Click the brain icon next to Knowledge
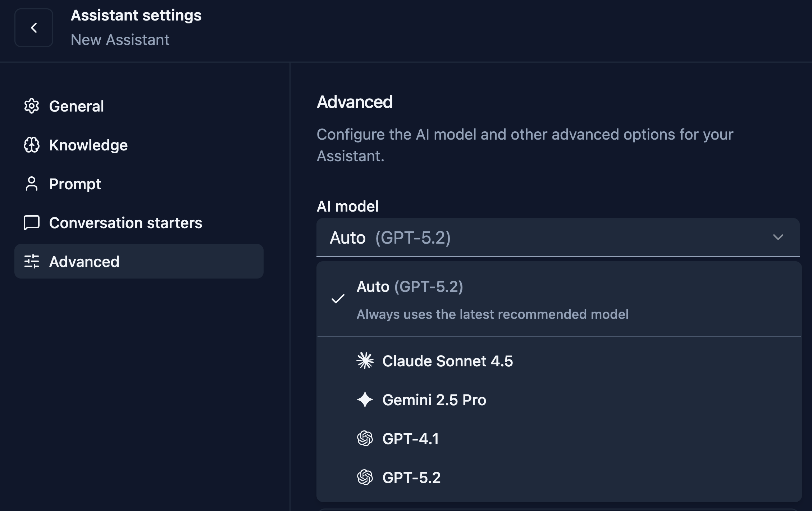812x511 pixels. (32, 145)
